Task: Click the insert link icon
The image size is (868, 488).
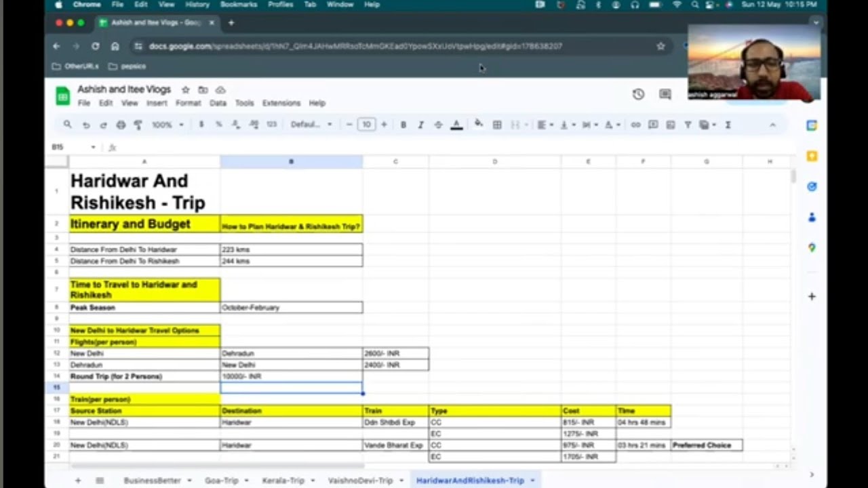Action: click(635, 125)
